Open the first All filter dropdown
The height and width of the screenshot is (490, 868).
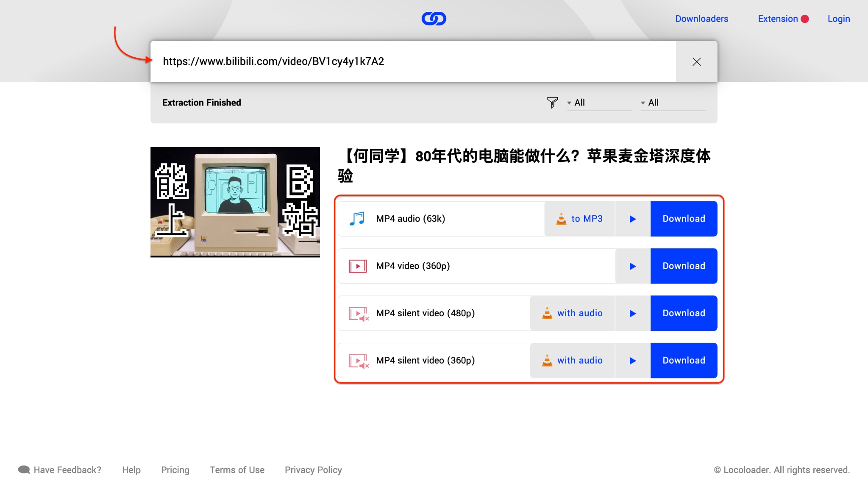599,103
